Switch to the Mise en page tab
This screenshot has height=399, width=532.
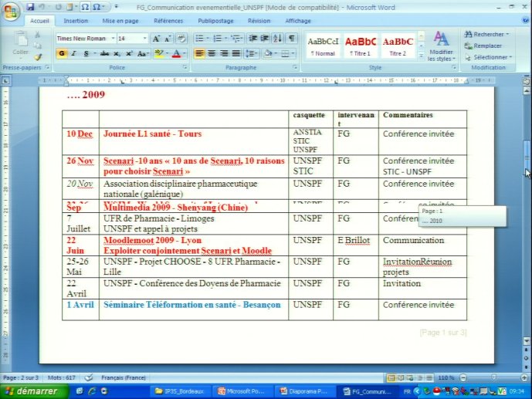[120, 21]
